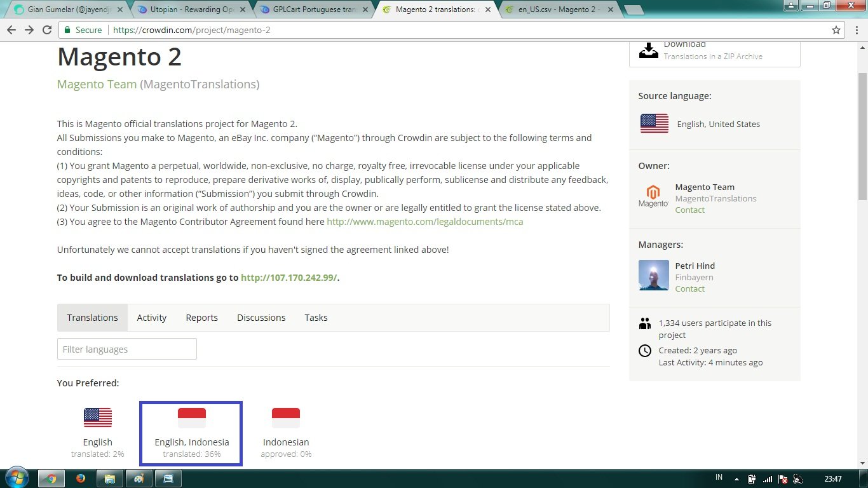This screenshot has height=488, width=868.
Task: Switch to the Utopian browser tab
Action: click(191, 10)
